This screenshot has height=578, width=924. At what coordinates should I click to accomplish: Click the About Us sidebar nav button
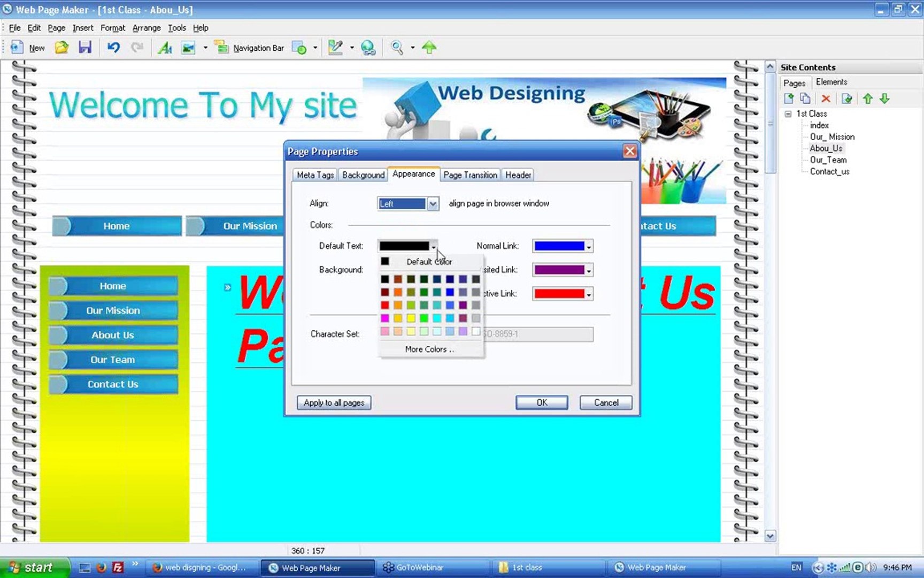113,335
